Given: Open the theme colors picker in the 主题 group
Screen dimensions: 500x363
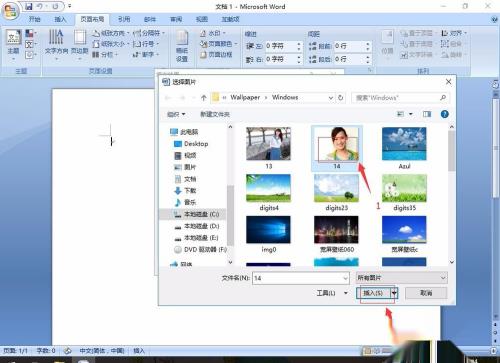Looking at the screenshot, I should tap(31, 33).
